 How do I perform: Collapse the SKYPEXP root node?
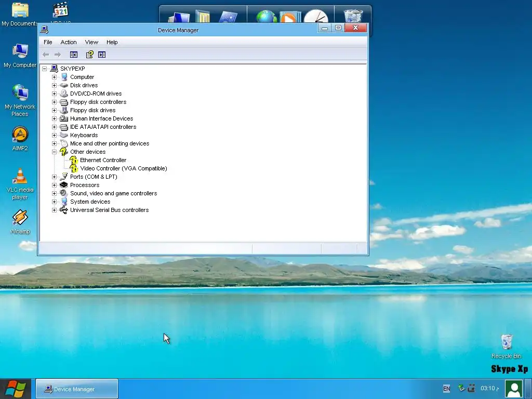click(45, 69)
